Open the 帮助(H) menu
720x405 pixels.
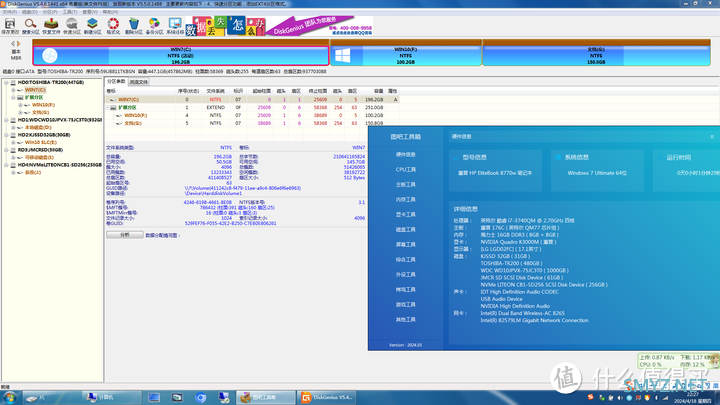tap(110, 12)
